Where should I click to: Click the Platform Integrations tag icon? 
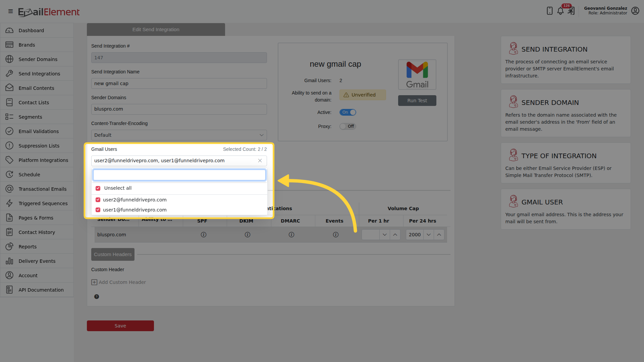[x=9, y=160]
